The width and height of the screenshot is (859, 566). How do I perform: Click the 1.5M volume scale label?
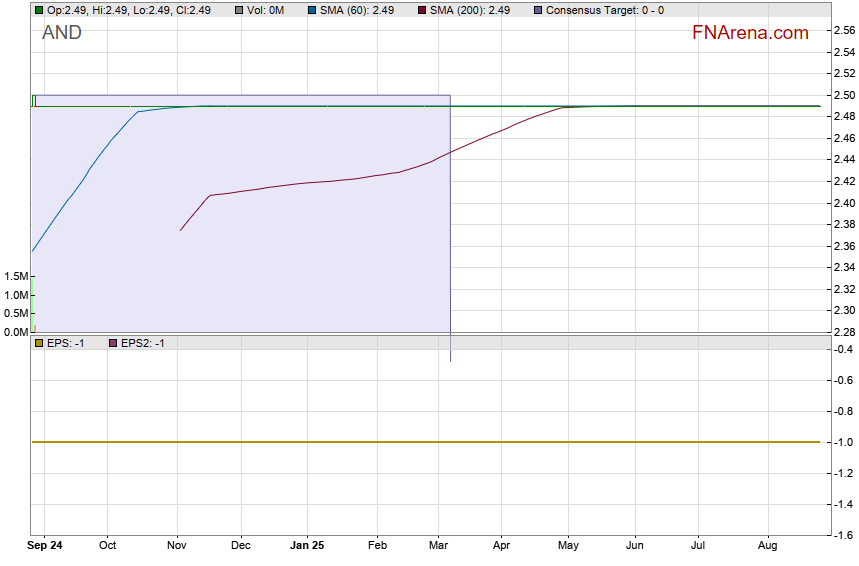15,276
